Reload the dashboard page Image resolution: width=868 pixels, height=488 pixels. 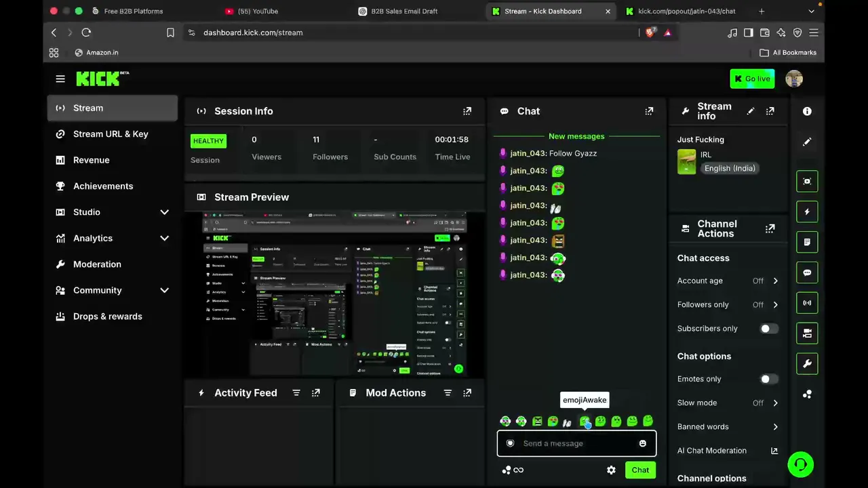[86, 33]
